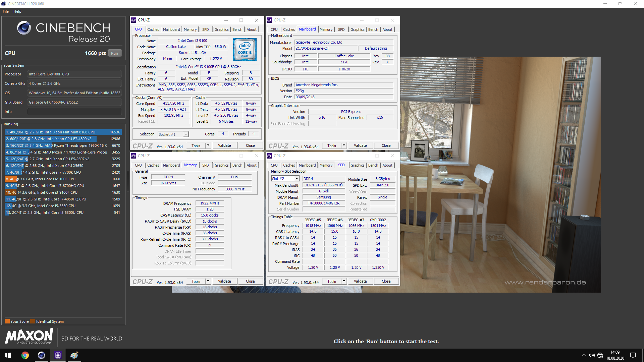
Task: Switch to Cinebench taskbar icon
Action: point(41,355)
